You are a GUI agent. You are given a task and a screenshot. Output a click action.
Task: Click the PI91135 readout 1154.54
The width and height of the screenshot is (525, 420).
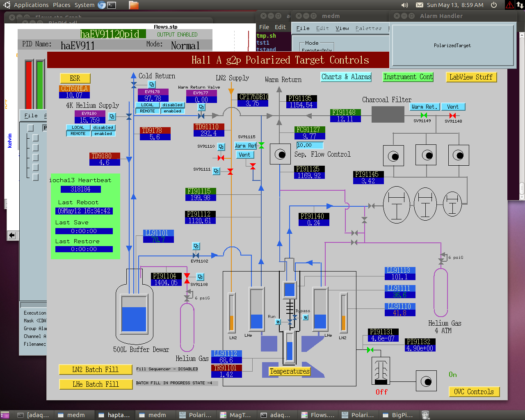click(301, 105)
